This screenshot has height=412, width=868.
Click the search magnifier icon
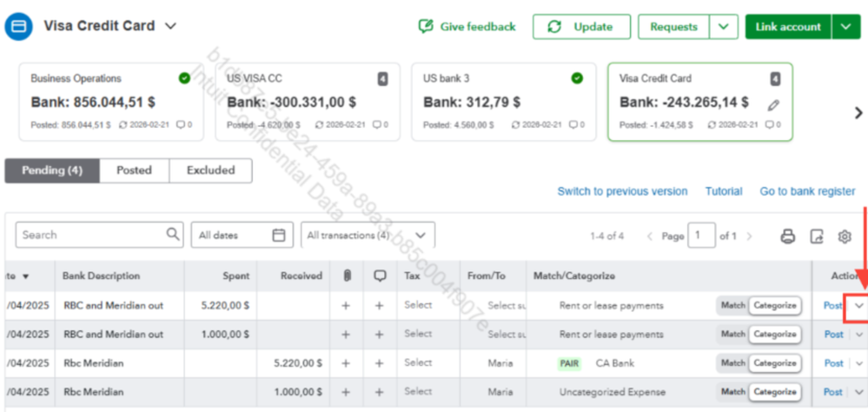173,234
